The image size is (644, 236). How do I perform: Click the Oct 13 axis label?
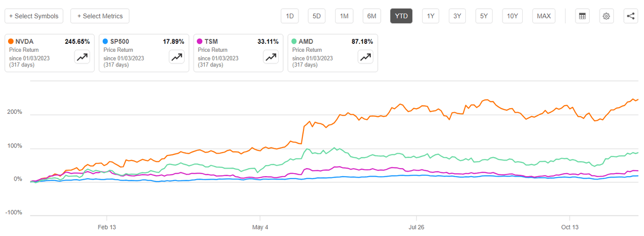pos(570,227)
